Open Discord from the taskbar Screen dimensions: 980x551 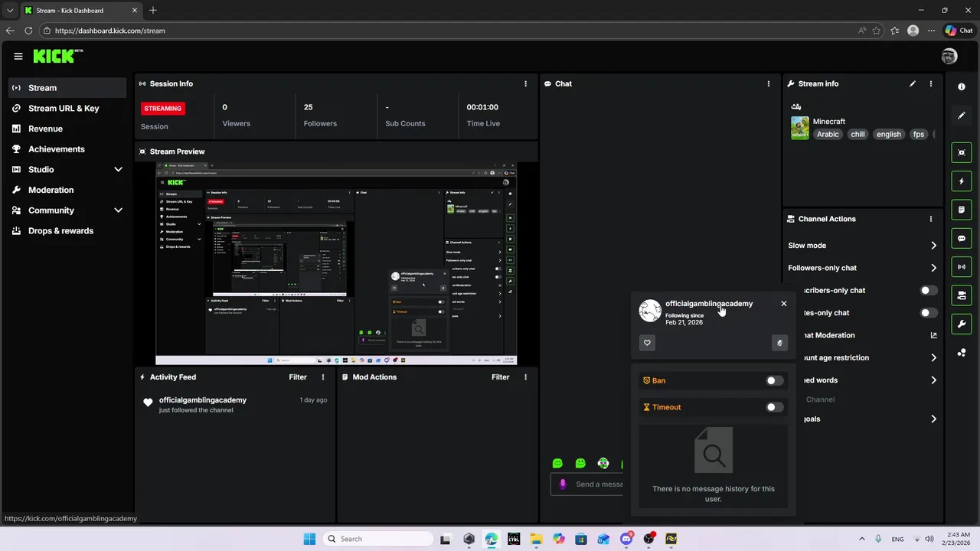pos(626,539)
